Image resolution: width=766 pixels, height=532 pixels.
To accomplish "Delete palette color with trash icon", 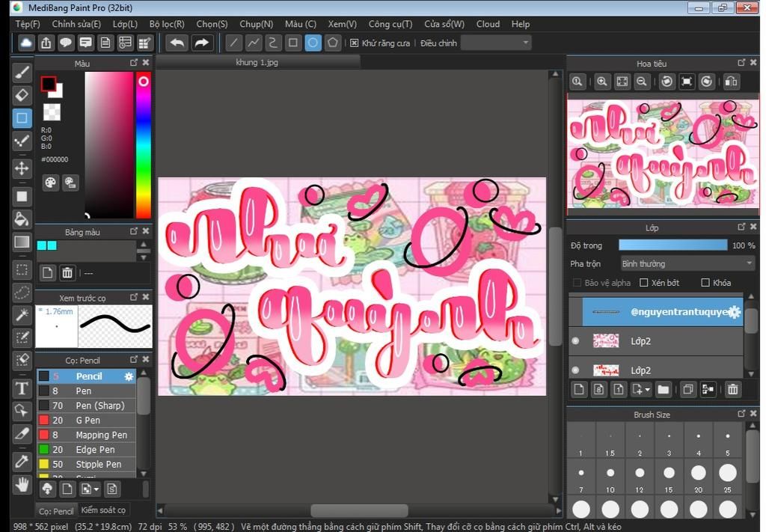I will click(x=67, y=272).
